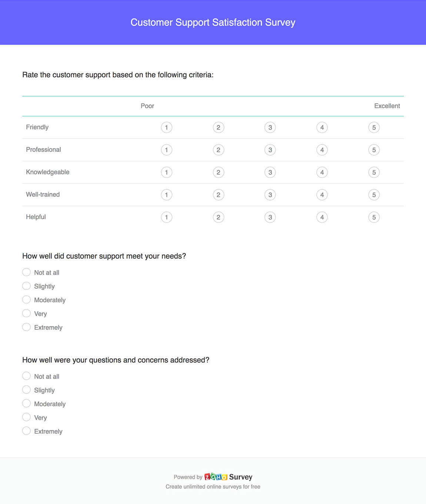This screenshot has height=504, width=426.
Task: Select Slightly for meeting your needs
Action: (x=26, y=285)
